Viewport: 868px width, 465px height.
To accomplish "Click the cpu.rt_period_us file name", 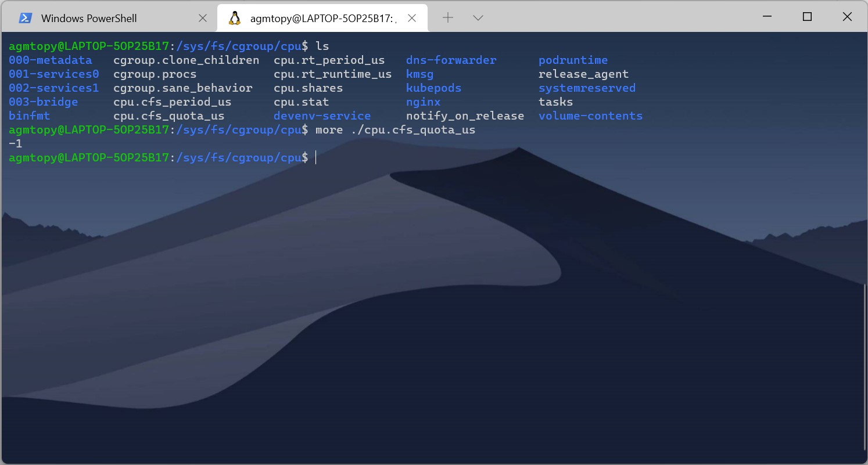I will (x=329, y=60).
